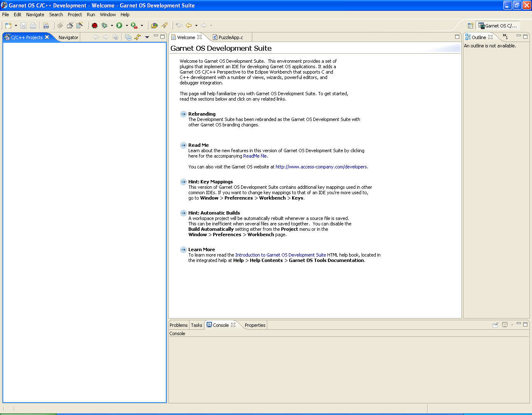532x415 pixels.
Task: Click the Build toolbar icon
Action: pos(60,26)
